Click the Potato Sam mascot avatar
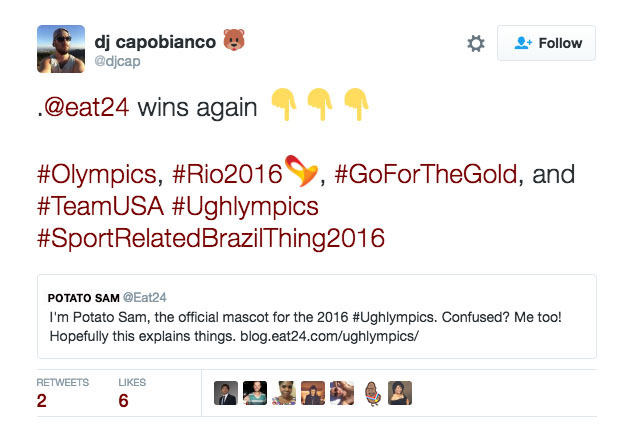Screen dimensions: 629x427 (372, 393)
